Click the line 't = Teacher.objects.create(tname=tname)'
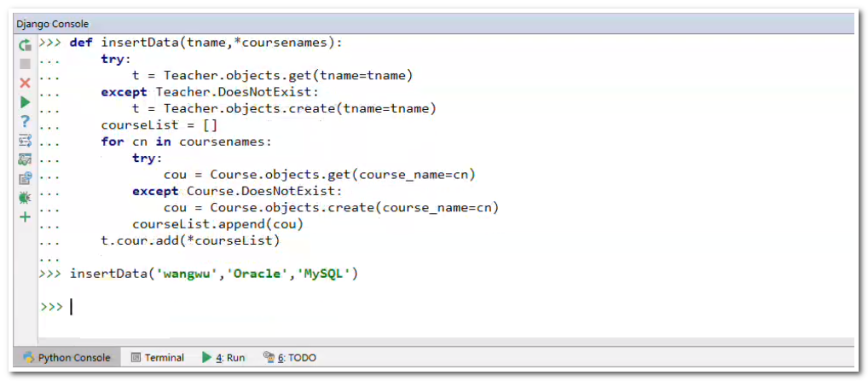Screen dimensions: 868x381 [284, 109]
